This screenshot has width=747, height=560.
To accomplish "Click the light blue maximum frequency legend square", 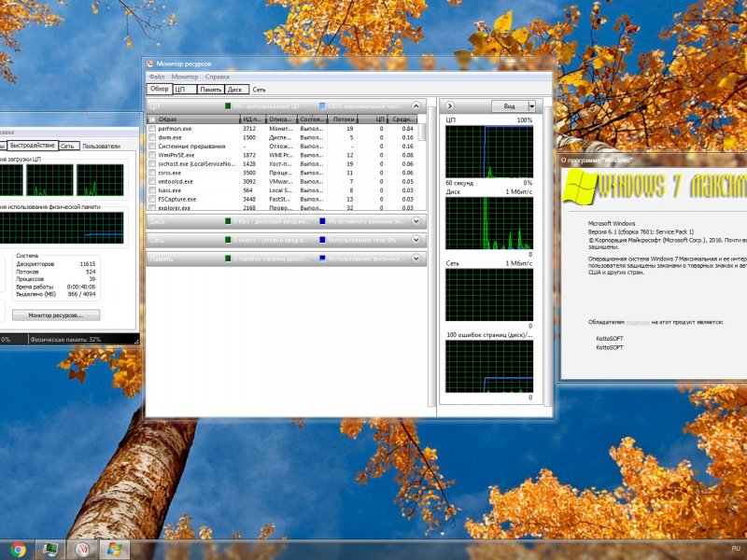I will 322,106.
